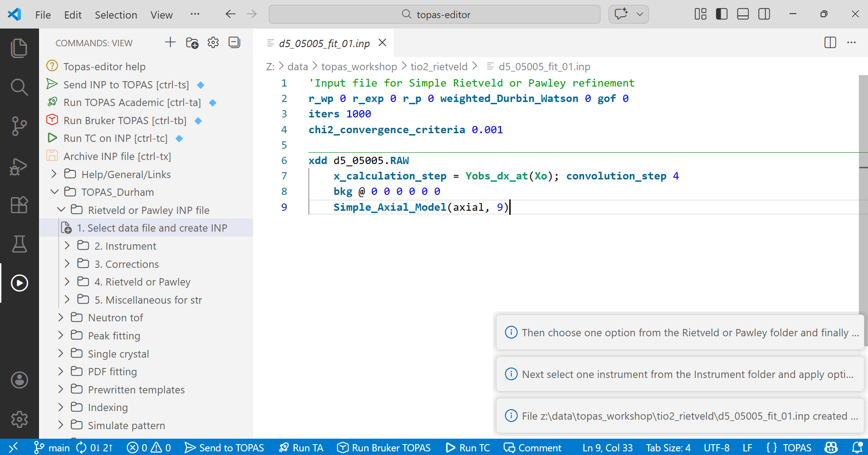
Task: Open the Explorer view in activity bar
Action: pos(19,48)
